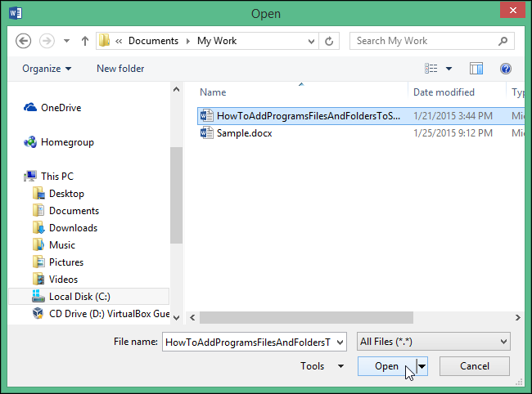The image size is (532, 394).
Task: Click the Desktop folder icon
Action: [38, 193]
